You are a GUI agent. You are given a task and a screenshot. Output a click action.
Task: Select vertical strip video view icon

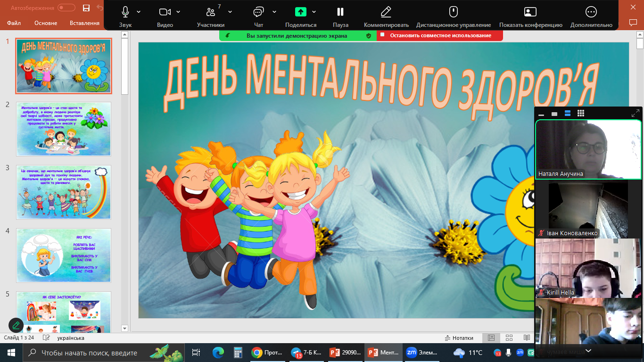point(568,114)
